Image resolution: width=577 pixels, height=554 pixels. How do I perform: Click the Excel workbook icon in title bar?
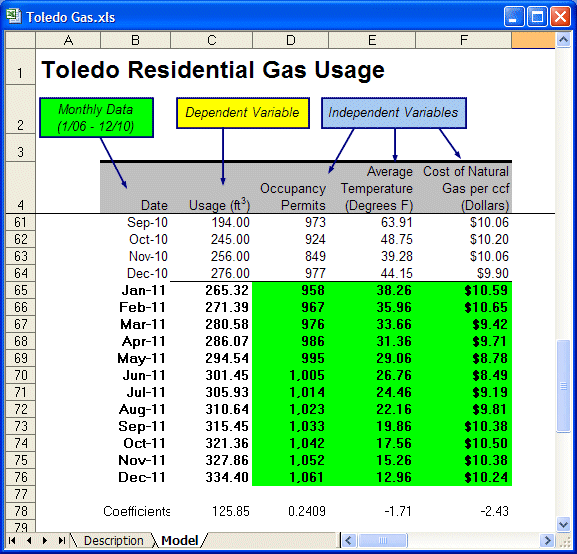pos(14,17)
